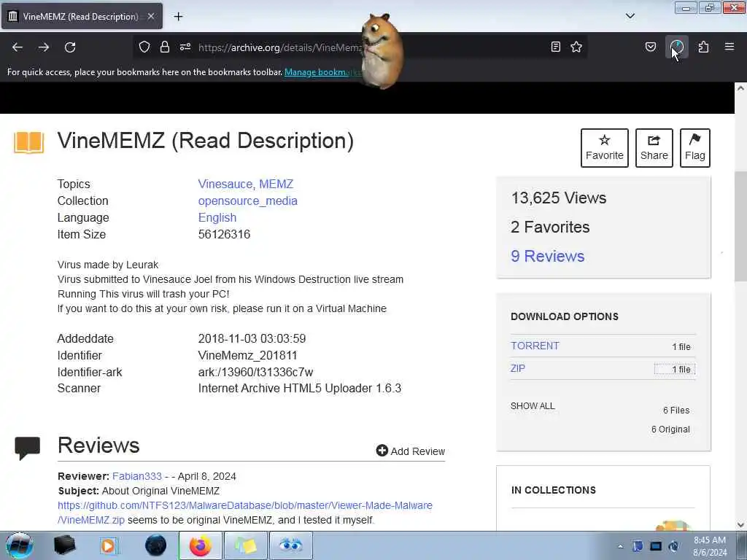
Task: Open the Firefox taskbar icon
Action: tap(200, 545)
